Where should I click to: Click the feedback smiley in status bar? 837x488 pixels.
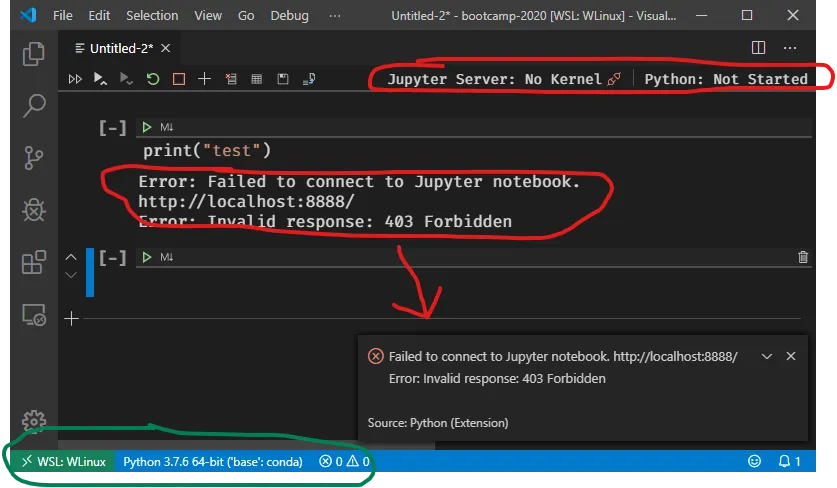click(754, 461)
